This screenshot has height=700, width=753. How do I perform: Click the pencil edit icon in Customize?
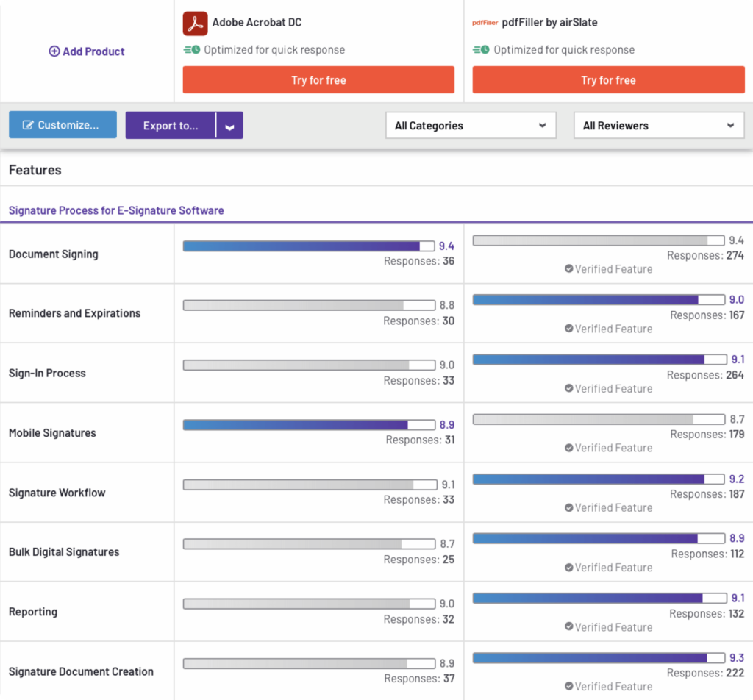[x=29, y=126]
